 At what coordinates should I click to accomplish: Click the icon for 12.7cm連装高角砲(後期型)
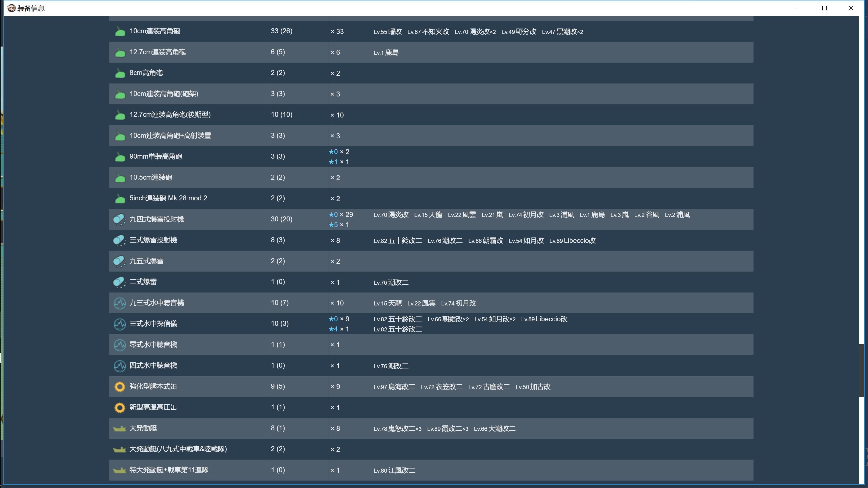120,115
